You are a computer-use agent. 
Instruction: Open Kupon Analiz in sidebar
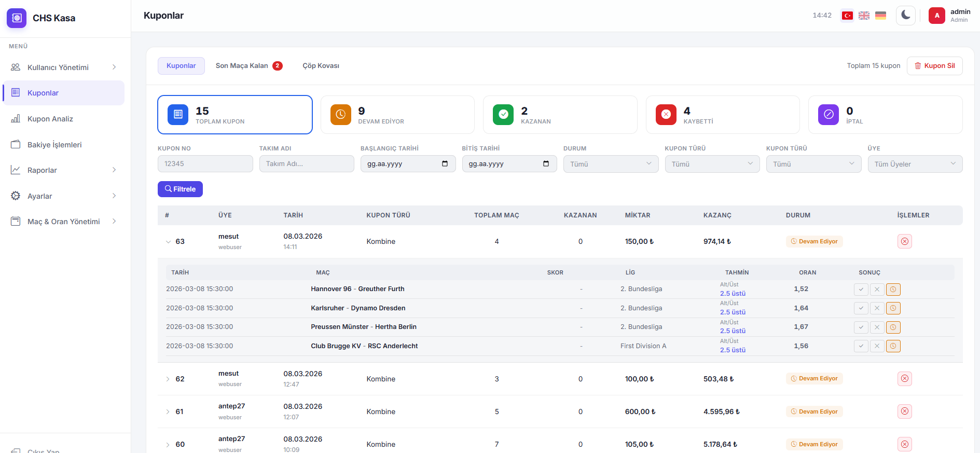click(x=63, y=119)
